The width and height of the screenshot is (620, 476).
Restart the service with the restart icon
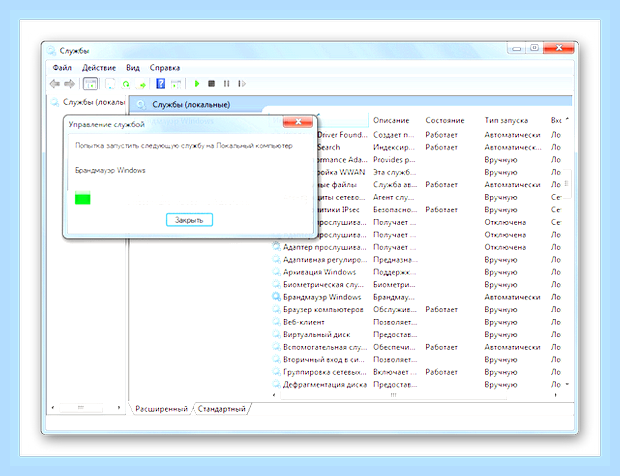tap(242, 84)
